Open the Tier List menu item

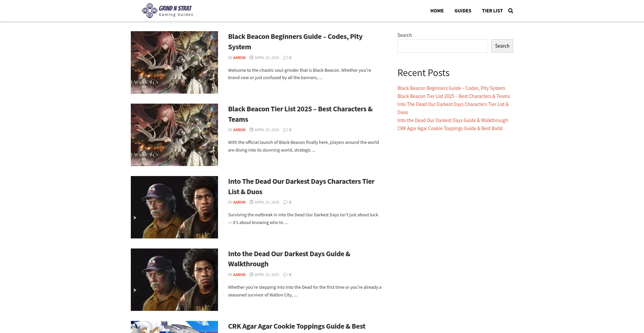click(492, 11)
